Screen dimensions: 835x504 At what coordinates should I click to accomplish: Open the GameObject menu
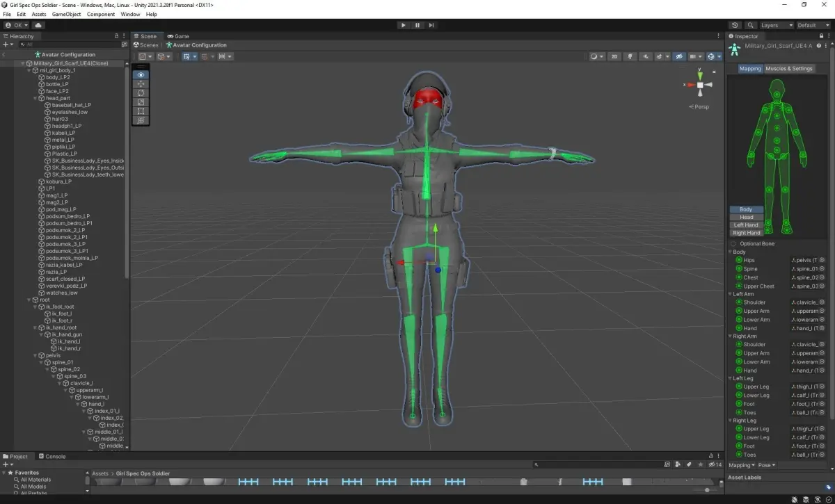[67, 14]
